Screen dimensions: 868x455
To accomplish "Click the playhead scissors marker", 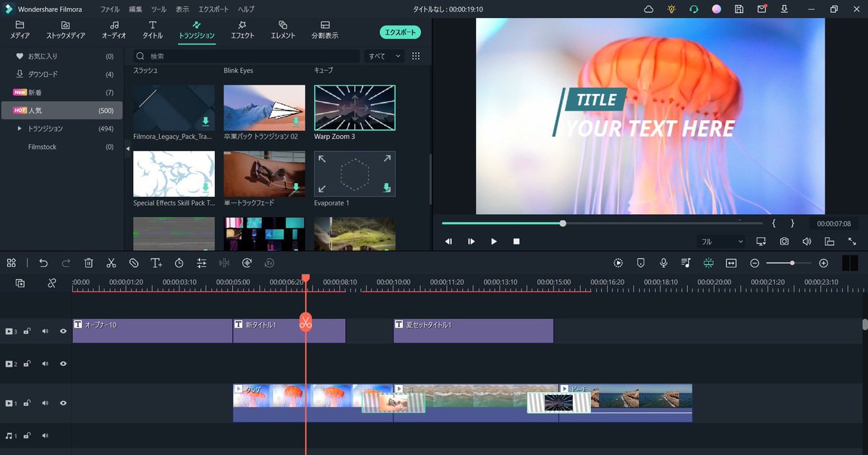I will click(305, 323).
